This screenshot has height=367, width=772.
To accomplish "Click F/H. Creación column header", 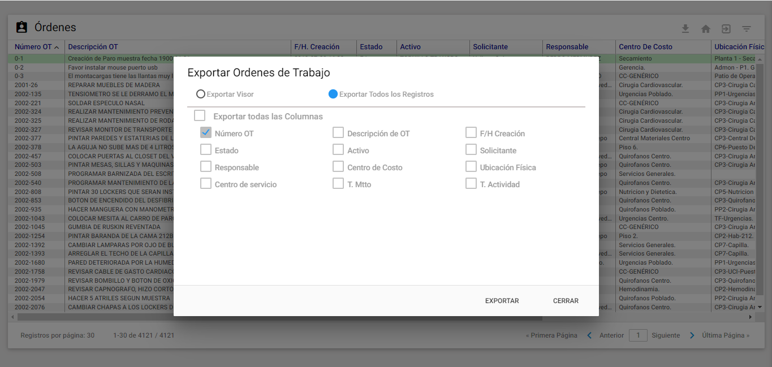I will (x=317, y=47).
